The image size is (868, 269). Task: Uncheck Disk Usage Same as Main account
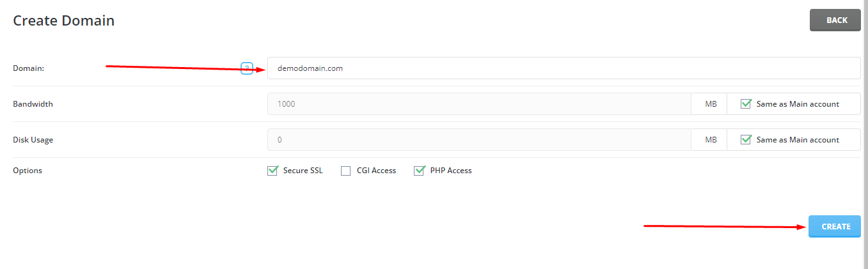pyautogui.click(x=746, y=139)
